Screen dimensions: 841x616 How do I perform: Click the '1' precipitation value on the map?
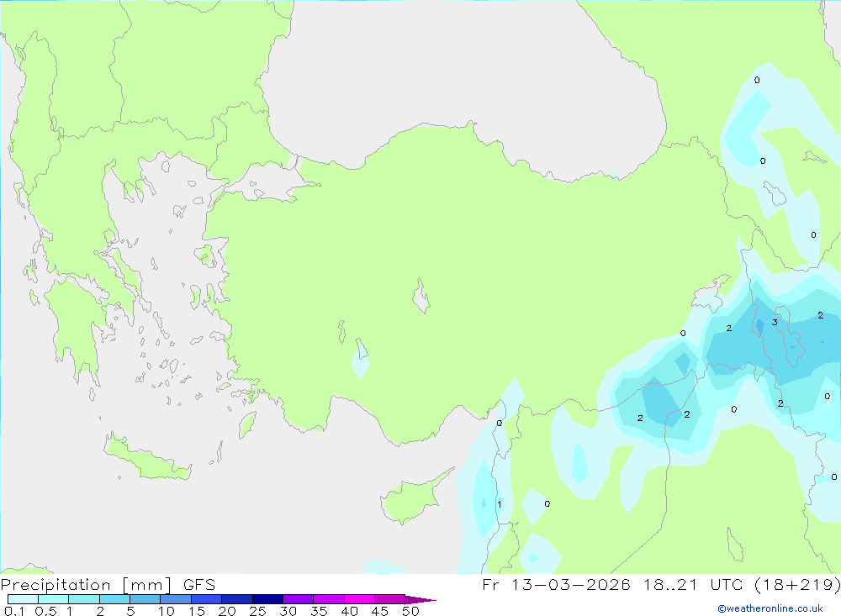pos(500,504)
